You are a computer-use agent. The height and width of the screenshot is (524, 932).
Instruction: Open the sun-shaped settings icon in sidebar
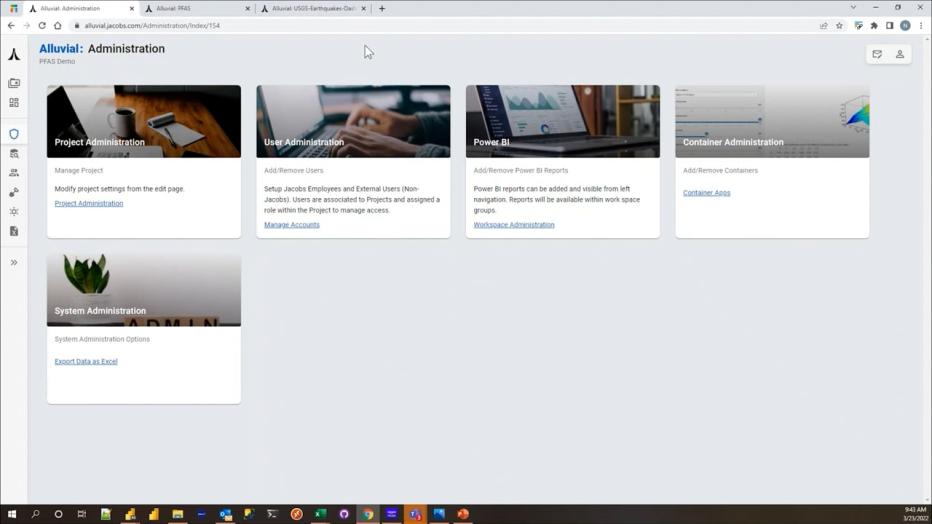point(14,212)
